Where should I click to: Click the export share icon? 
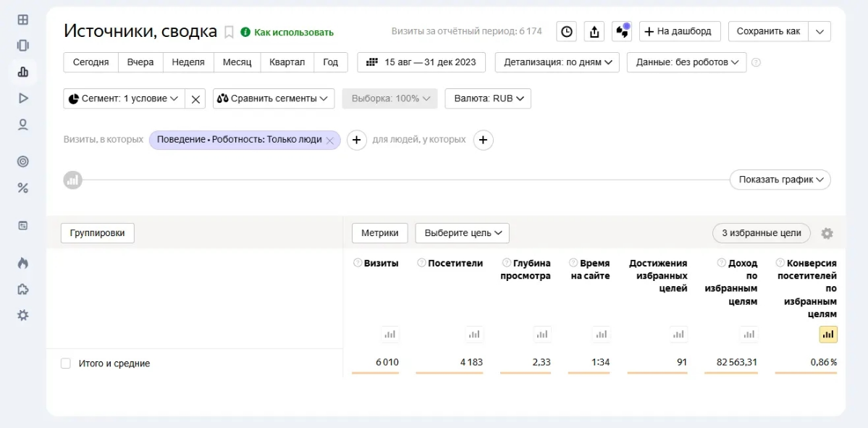[594, 32]
